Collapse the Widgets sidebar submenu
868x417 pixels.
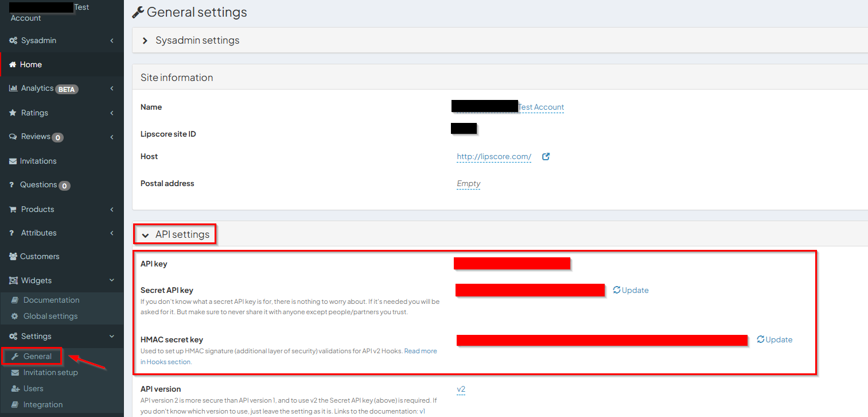(112, 280)
